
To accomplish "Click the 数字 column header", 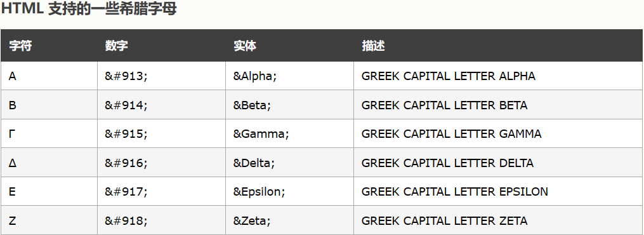I will [117, 46].
